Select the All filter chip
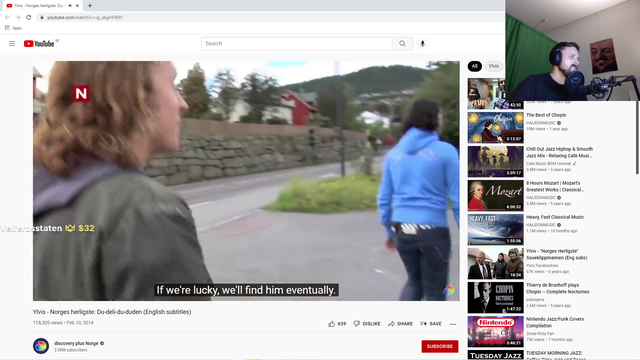Viewport: 640px width, 360px height. coord(474,66)
